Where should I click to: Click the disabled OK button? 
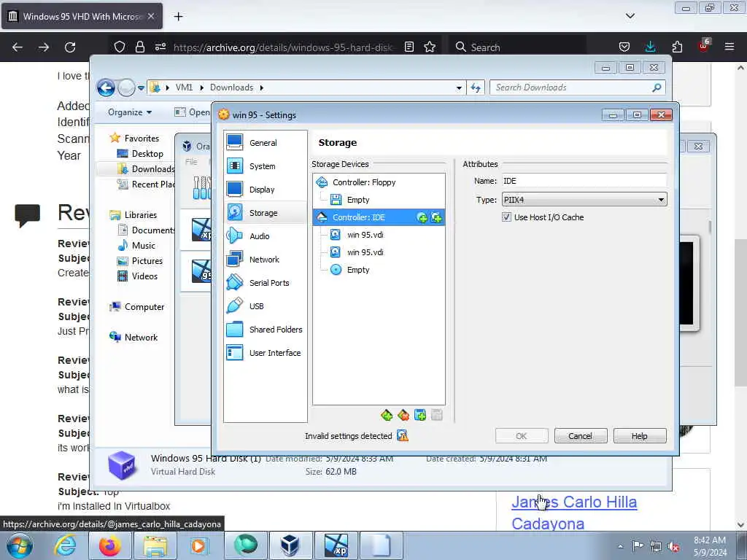[x=521, y=436]
